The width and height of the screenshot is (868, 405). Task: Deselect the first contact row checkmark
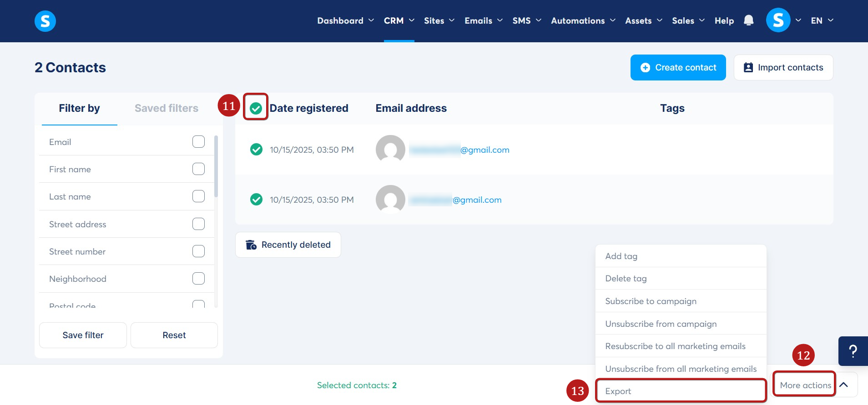coord(256,150)
